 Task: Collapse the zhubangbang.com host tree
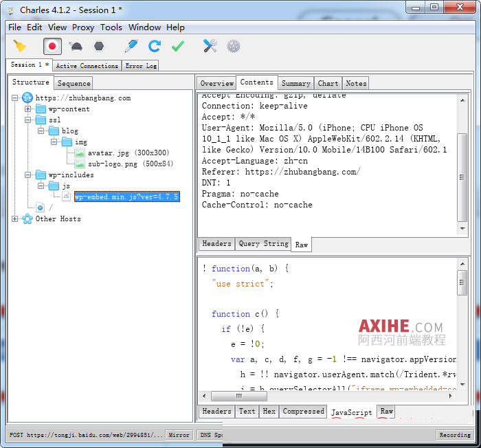click(15, 98)
